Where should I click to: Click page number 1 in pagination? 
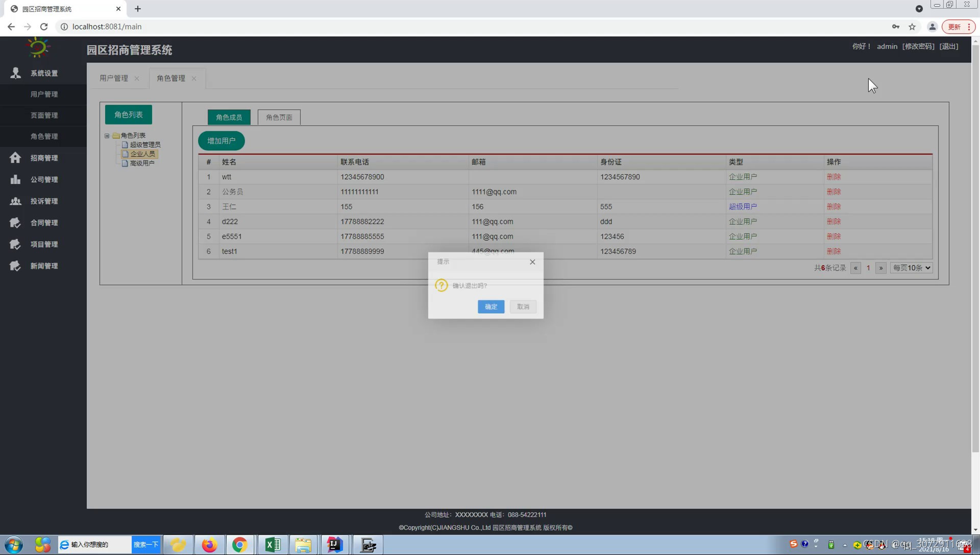click(868, 268)
